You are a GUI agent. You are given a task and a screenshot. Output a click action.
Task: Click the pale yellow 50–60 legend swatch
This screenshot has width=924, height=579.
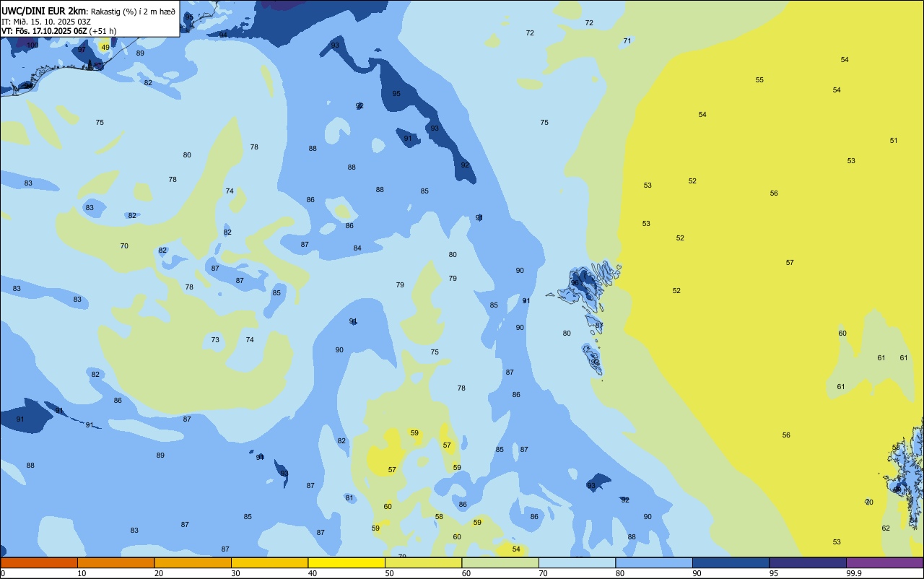click(423, 562)
